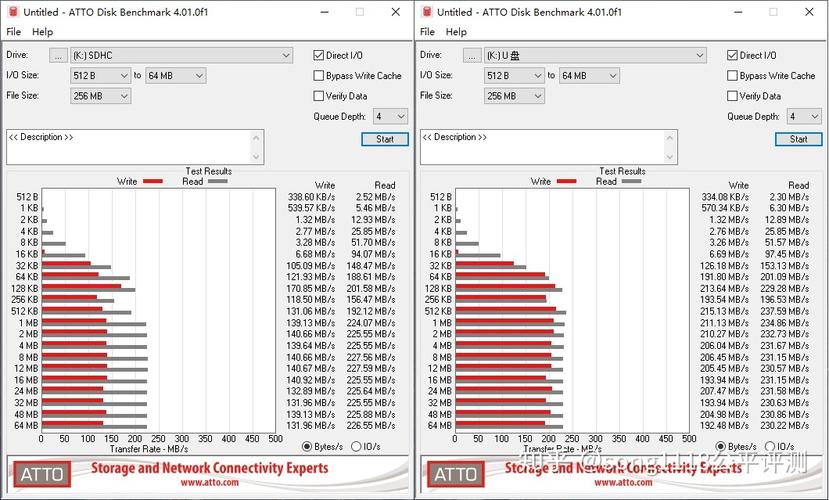Click the drive browse button in SDHC window
Screen dimensions: 829x500
pyautogui.click(x=58, y=55)
